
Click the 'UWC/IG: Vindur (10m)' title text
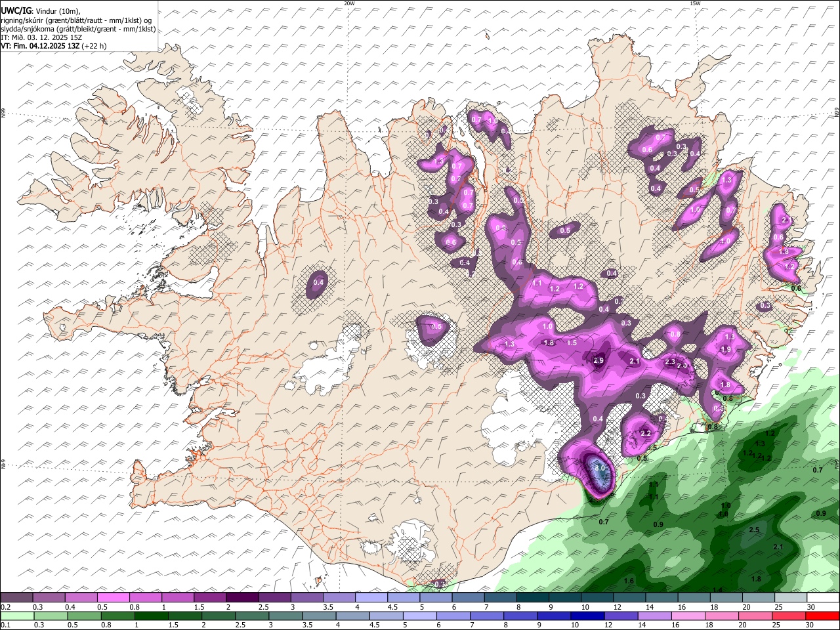(41, 11)
